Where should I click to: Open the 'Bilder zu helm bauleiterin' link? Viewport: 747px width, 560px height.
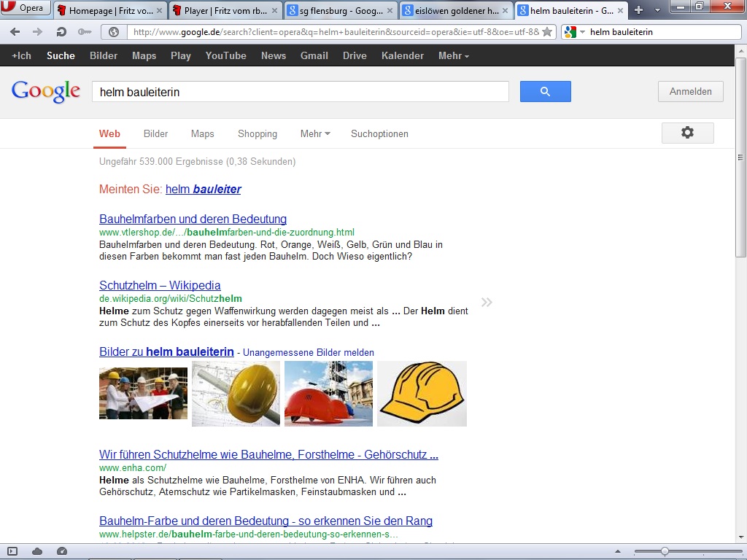(x=167, y=352)
